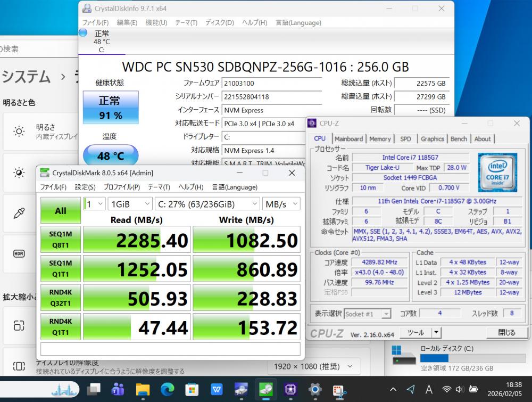
Task: Open the brightness sun icon setting in Settings
Action: [x=19, y=132]
